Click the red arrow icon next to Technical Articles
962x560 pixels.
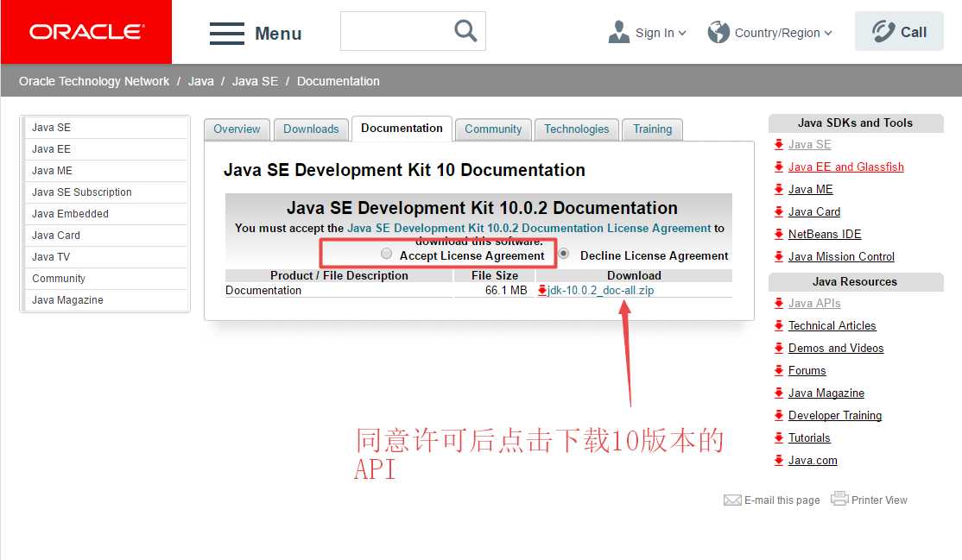point(779,325)
